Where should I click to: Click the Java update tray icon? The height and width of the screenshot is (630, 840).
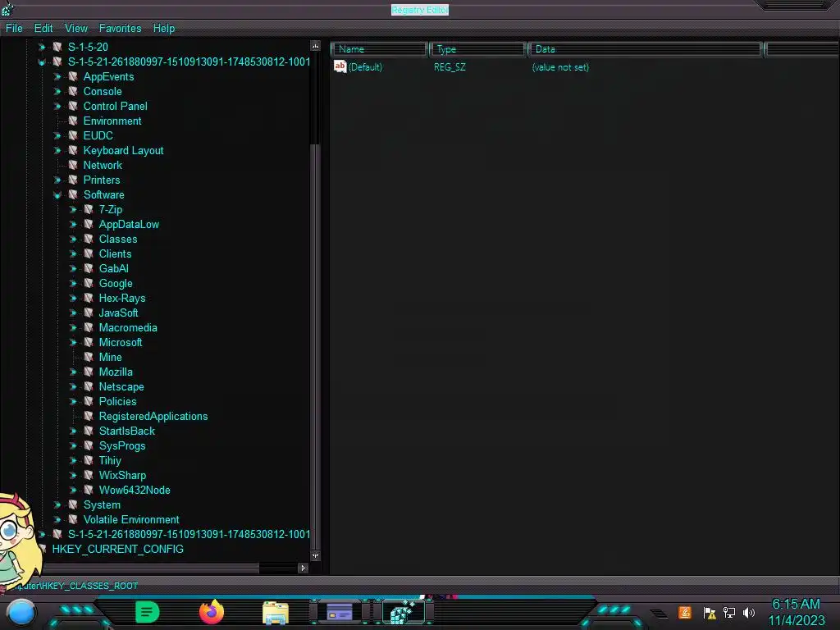[685, 612]
